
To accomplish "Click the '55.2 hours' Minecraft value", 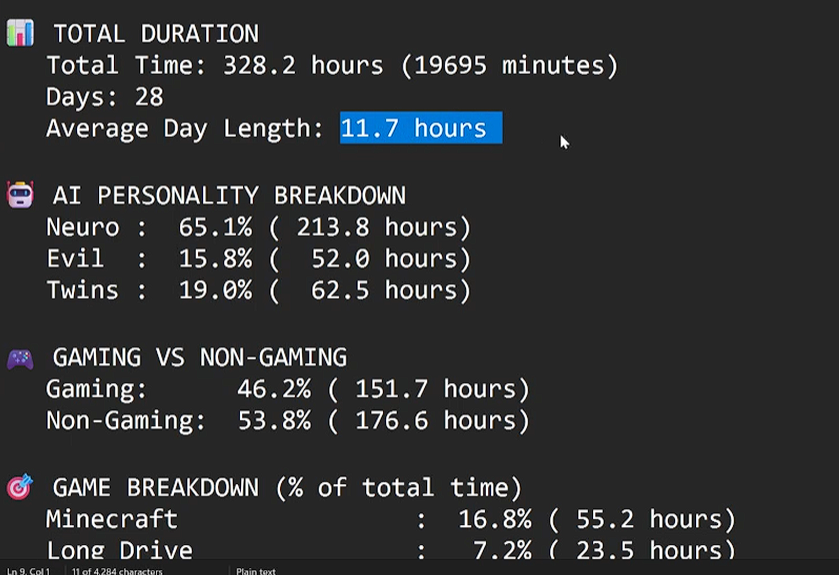I will 650,519.
